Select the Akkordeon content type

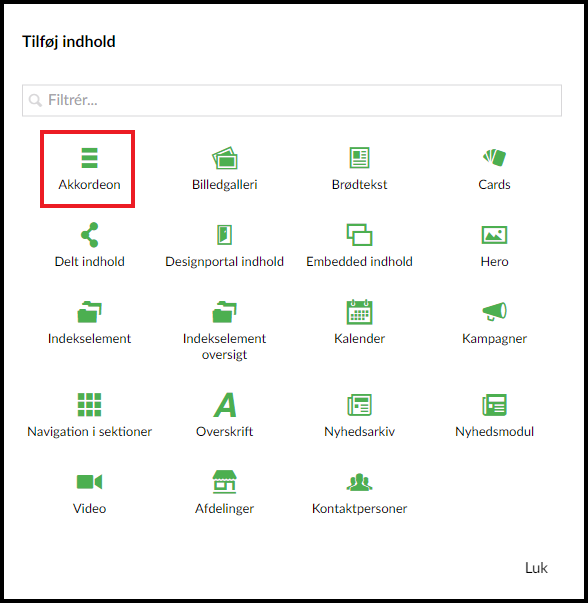tap(89, 169)
